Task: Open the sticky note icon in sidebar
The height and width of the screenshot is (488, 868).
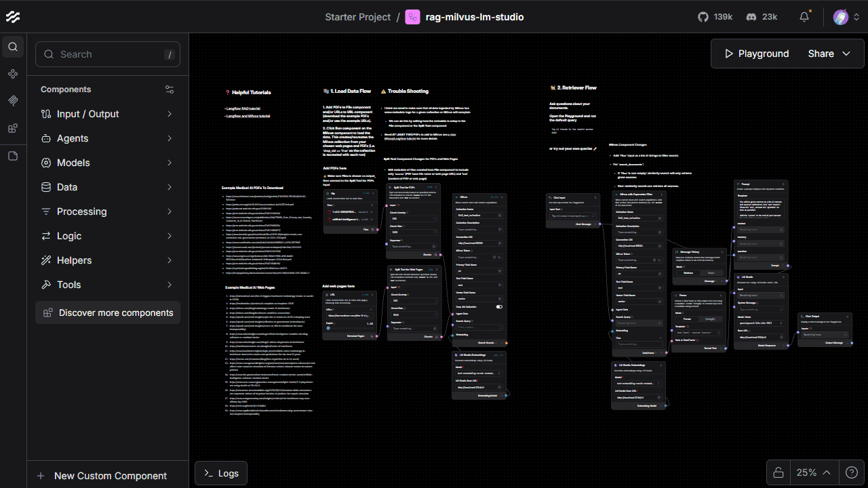Action: tap(13, 156)
